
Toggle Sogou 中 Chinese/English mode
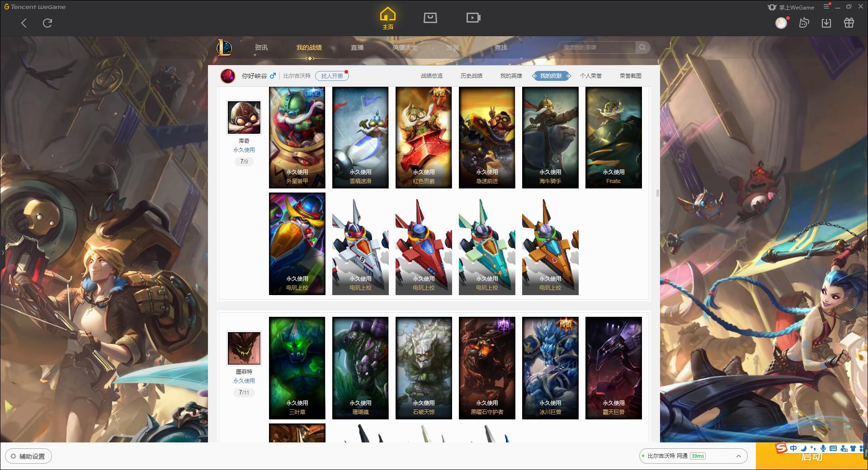coord(793,448)
